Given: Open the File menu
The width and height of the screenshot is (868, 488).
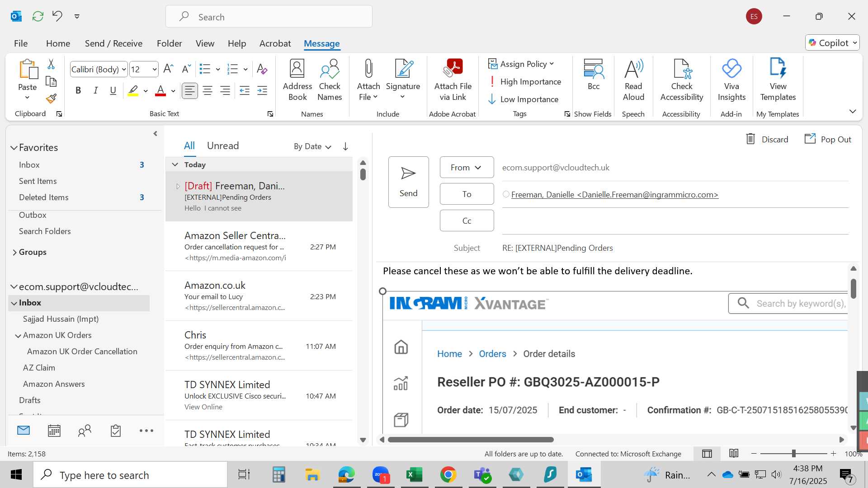Looking at the screenshot, I should click(x=21, y=43).
